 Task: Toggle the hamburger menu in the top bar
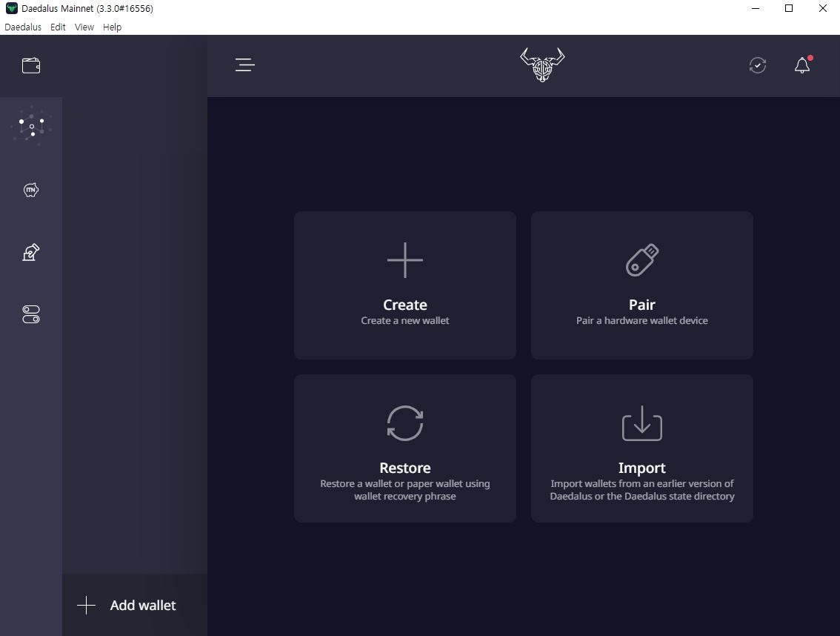coord(245,65)
